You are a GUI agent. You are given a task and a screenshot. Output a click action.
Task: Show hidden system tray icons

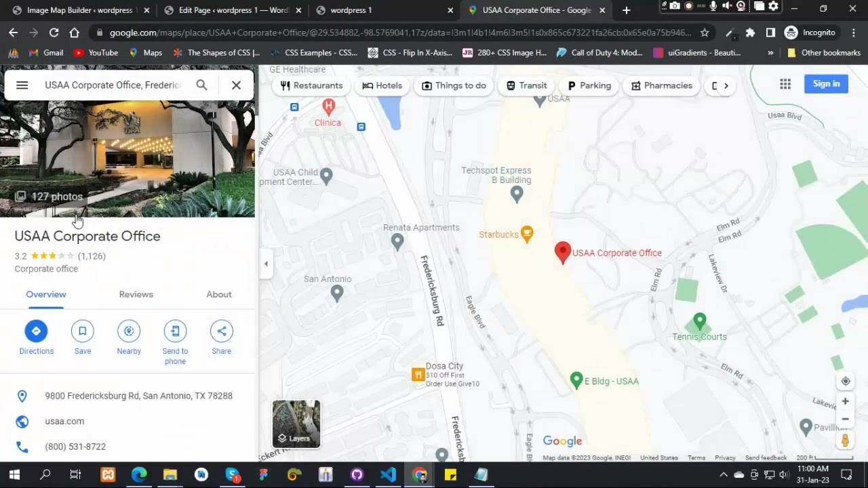click(x=724, y=474)
